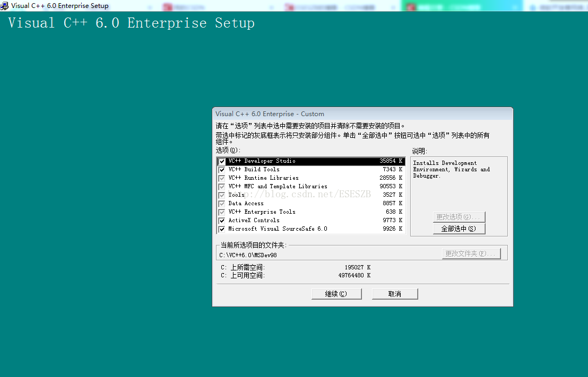The width and height of the screenshot is (588, 377).
Task: Click the 全部选中(S) select all button
Action: 459,229
